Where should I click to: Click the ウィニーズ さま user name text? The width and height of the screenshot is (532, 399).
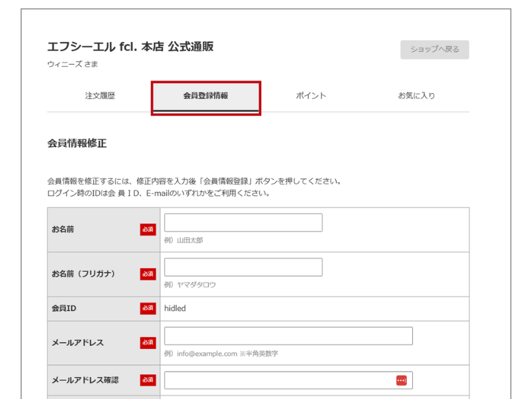(73, 65)
